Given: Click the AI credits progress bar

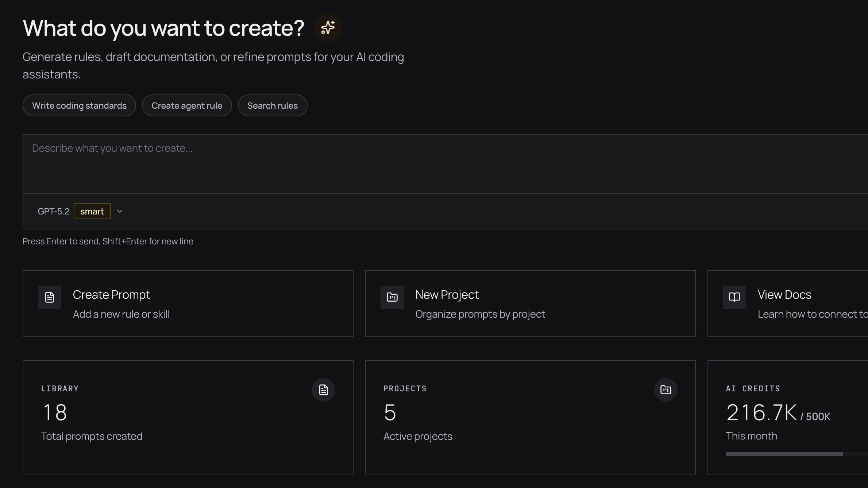Looking at the screenshot, I should click(784, 454).
